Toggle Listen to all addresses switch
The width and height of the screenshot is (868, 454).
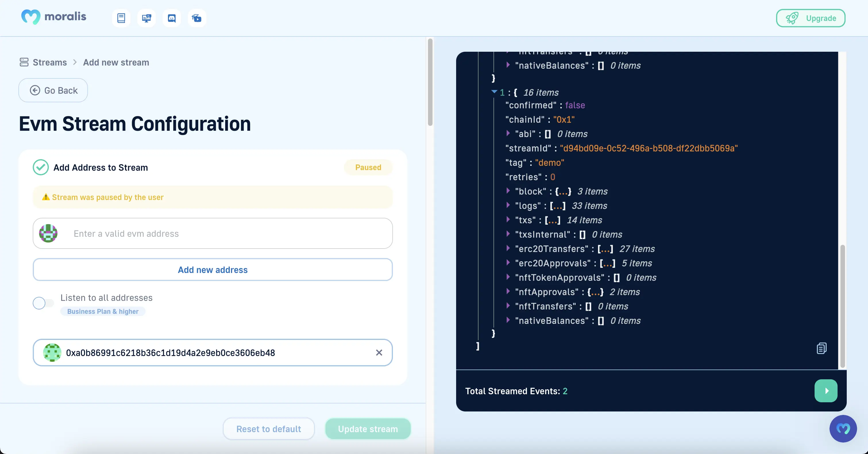click(43, 303)
